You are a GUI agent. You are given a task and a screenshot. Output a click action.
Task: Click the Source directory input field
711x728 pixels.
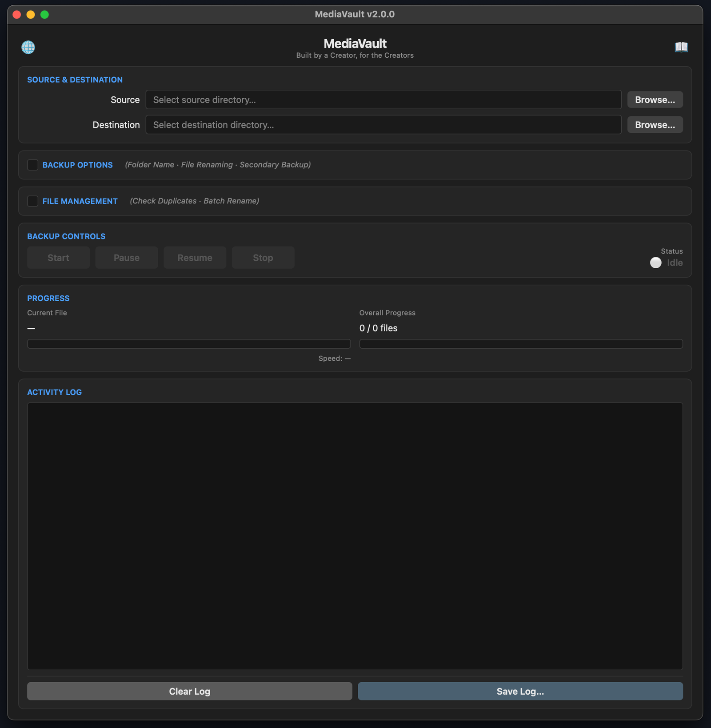tap(383, 99)
